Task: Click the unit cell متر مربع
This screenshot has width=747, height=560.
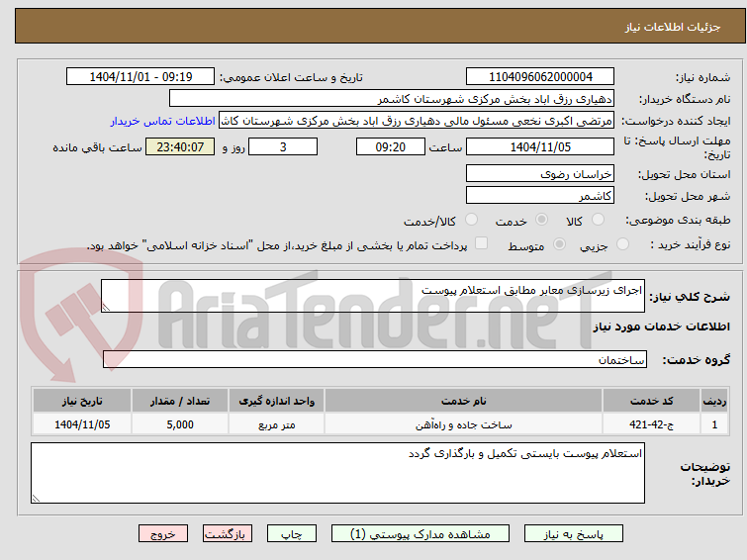Action: [x=276, y=424]
